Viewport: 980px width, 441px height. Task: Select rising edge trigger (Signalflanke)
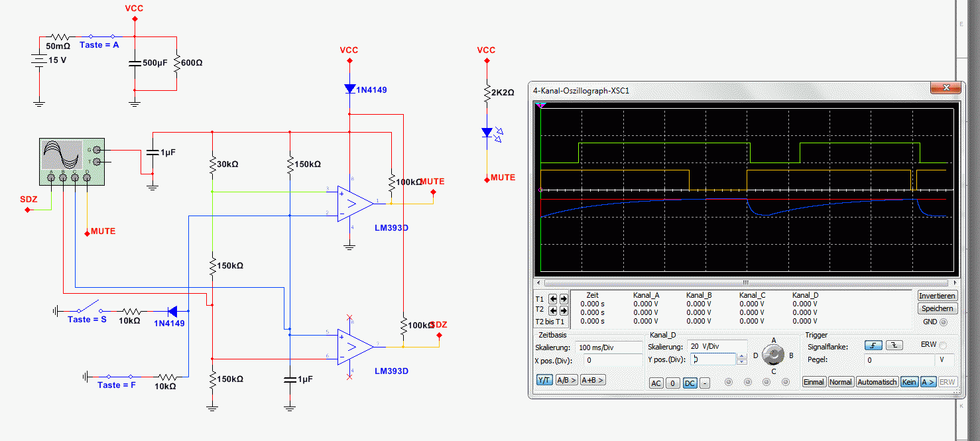(873, 346)
